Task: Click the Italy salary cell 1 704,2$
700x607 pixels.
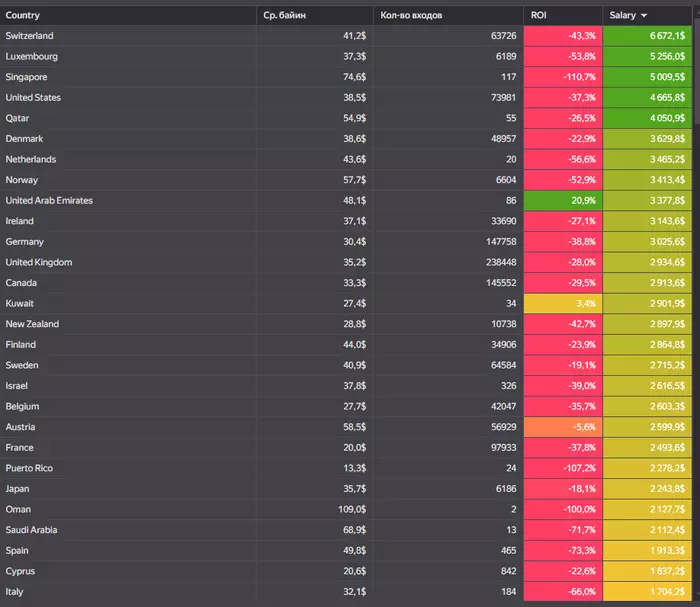Action: pos(647,592)
